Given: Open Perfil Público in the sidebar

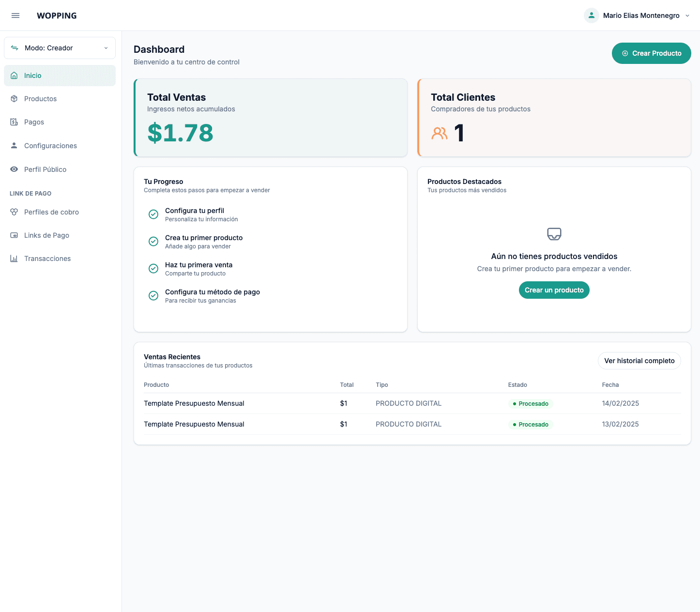Looking at the screenshot, I should pos(60,169).
